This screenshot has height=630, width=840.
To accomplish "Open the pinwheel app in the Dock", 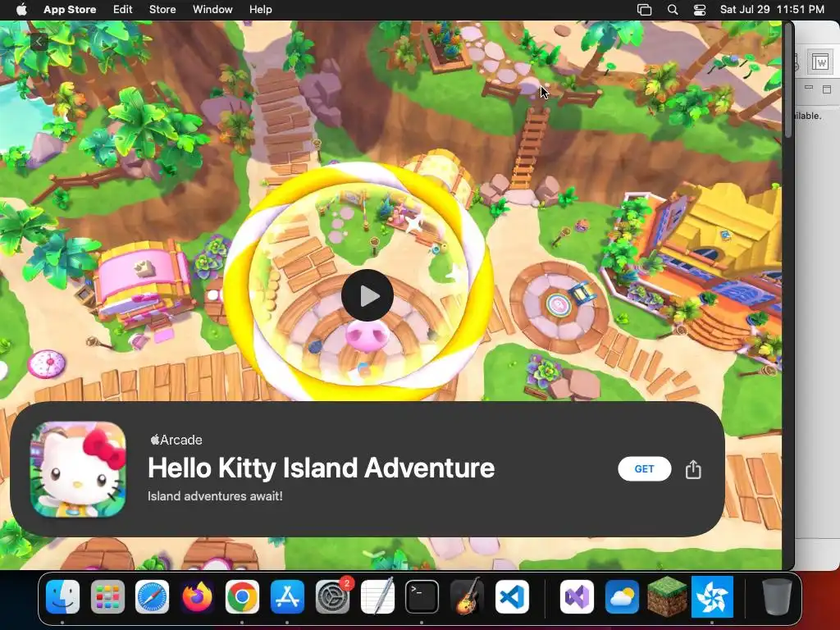I will [712, 597].
